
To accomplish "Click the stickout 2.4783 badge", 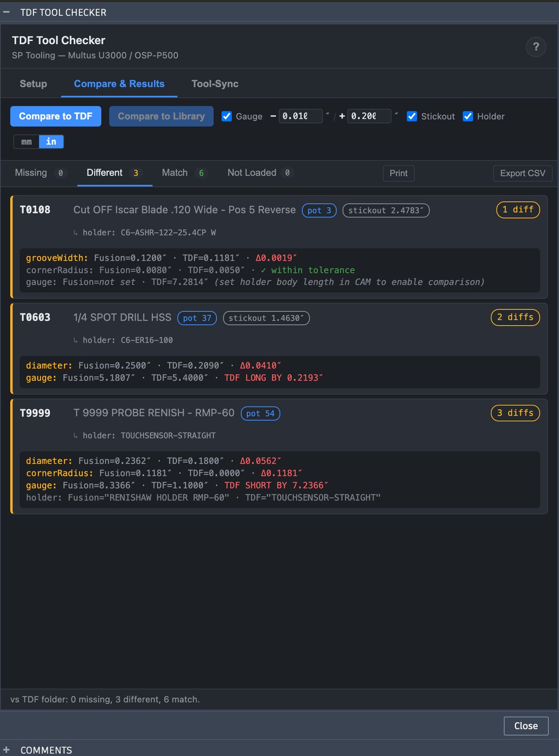I will (x=386, y=210).
